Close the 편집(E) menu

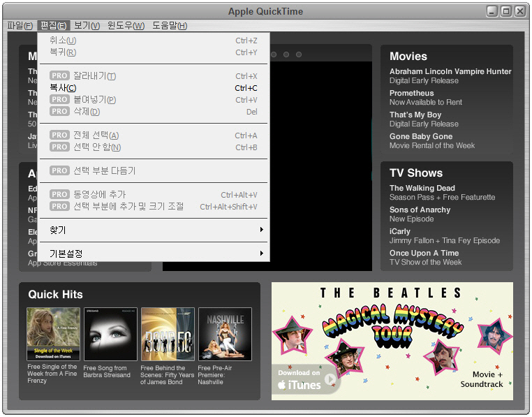tap(54, 25)
